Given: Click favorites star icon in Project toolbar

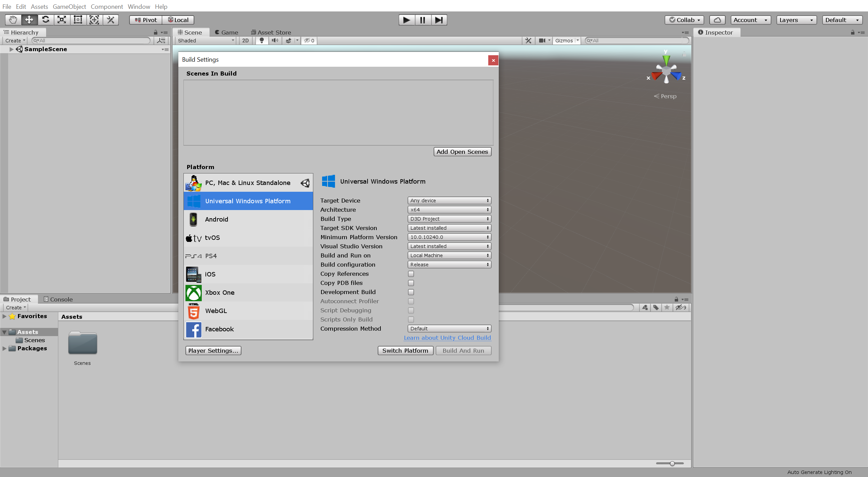Looking at the screenshot, I should click(667, 308).
